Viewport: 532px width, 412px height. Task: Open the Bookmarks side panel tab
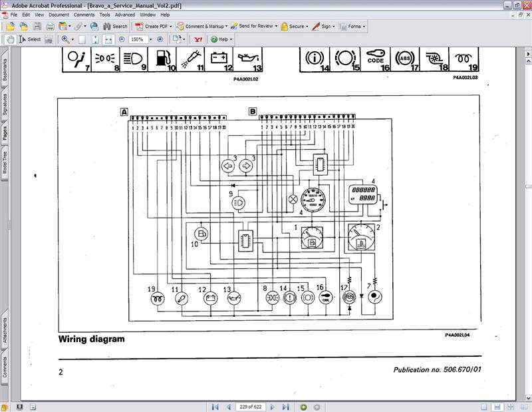coord(5,71)
